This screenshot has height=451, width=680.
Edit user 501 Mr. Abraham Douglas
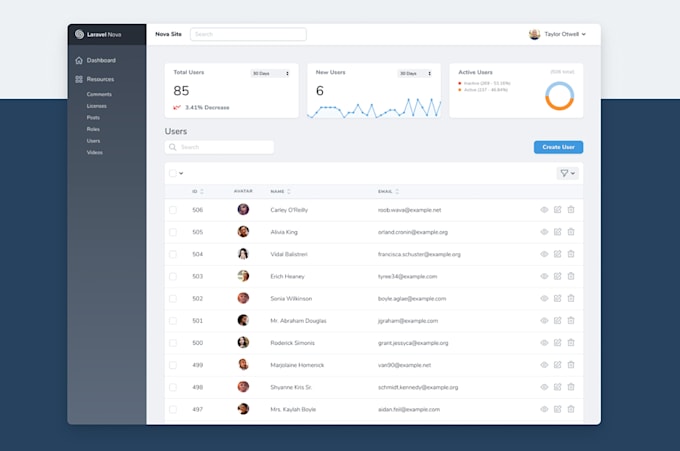tap(558, 320)
